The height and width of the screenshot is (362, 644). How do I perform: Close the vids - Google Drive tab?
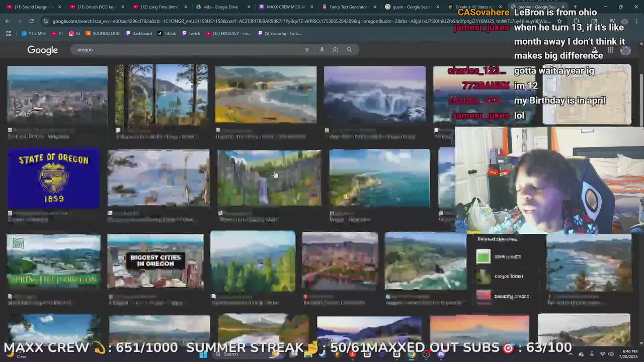pyautogui.click(x=249, y=7)
